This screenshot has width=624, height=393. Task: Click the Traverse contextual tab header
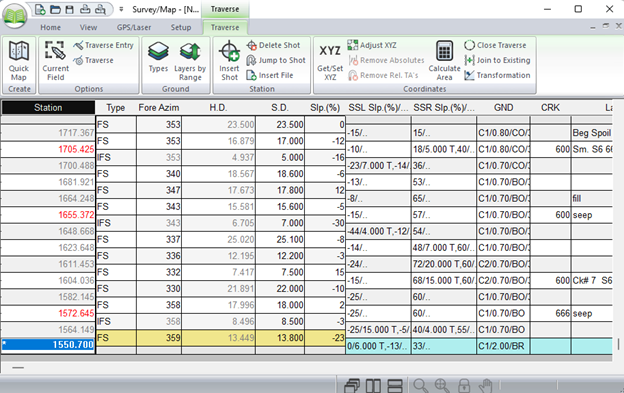click(225, 9)
